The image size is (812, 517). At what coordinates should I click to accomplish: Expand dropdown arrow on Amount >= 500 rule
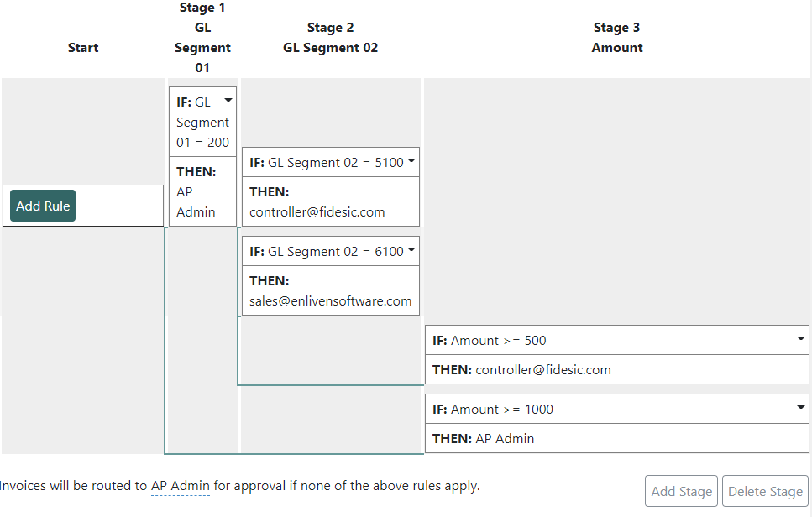pyautogui.click(x=800, y=338)
